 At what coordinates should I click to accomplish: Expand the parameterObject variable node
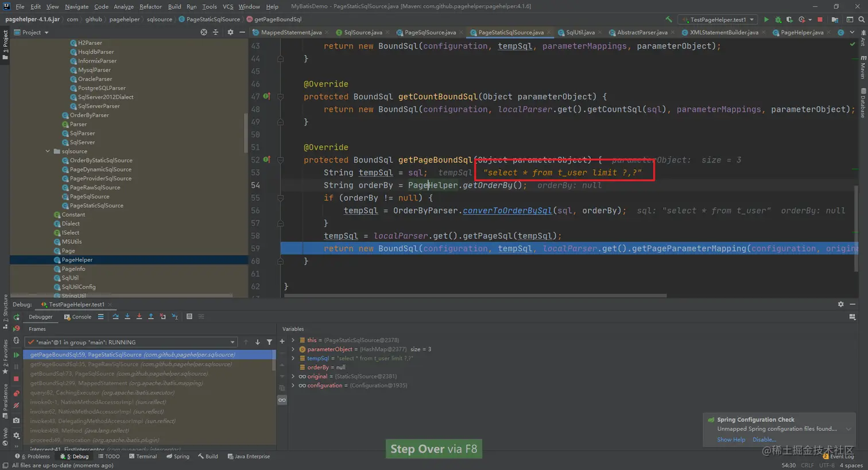coord(293,349)
